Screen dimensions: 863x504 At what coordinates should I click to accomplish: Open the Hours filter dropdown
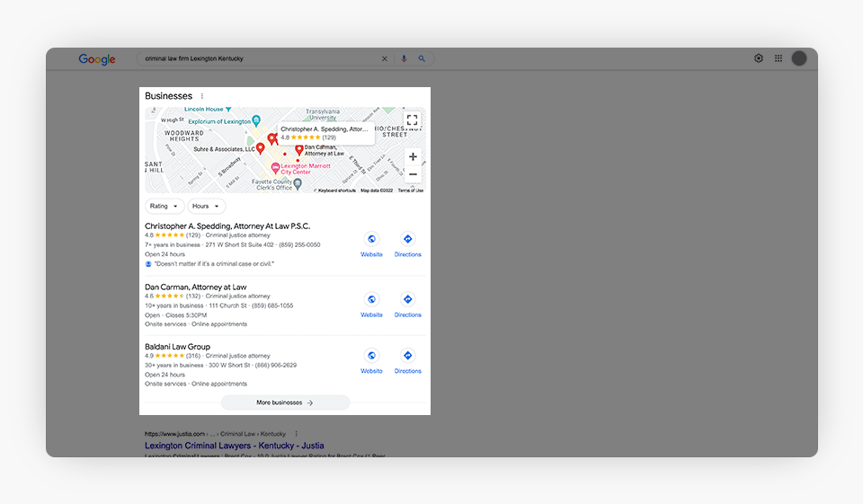coord(206,206)
